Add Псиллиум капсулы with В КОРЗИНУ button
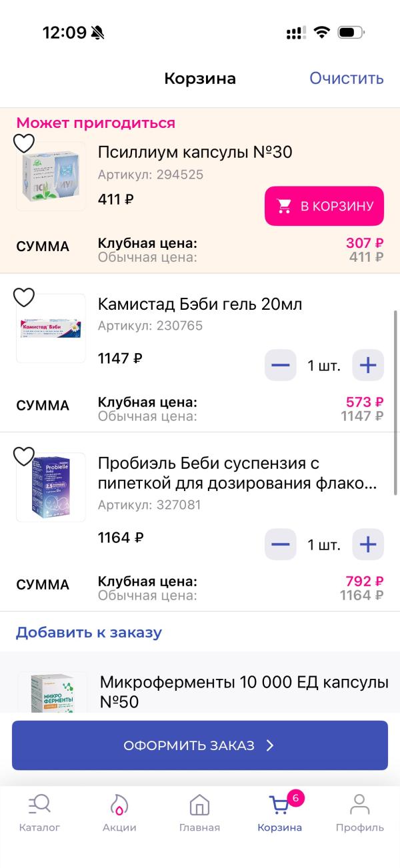 pos(324,206)
